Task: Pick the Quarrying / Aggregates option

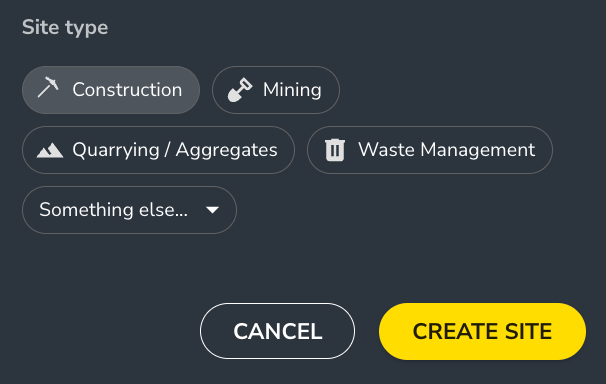Action: [x=158, y=150]
